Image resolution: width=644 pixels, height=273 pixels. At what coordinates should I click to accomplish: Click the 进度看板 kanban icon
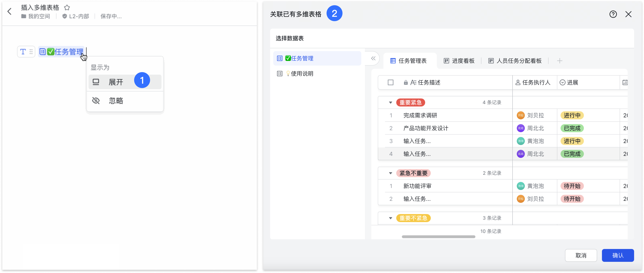[446, 61]
